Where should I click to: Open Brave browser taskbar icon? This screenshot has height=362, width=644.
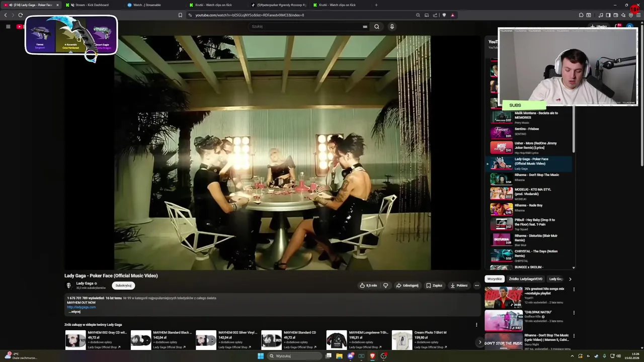pyautogui.click(x=372, y=356)
